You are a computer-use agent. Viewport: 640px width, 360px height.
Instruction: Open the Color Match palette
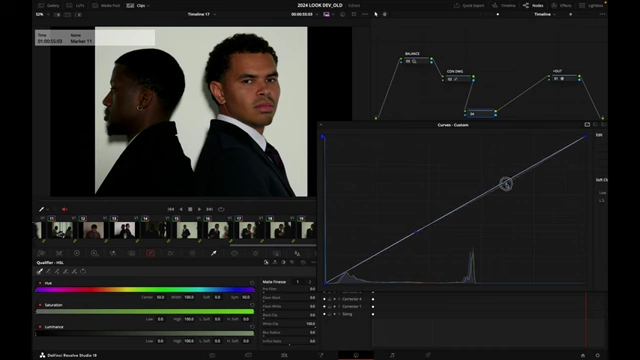pos(59,253)
